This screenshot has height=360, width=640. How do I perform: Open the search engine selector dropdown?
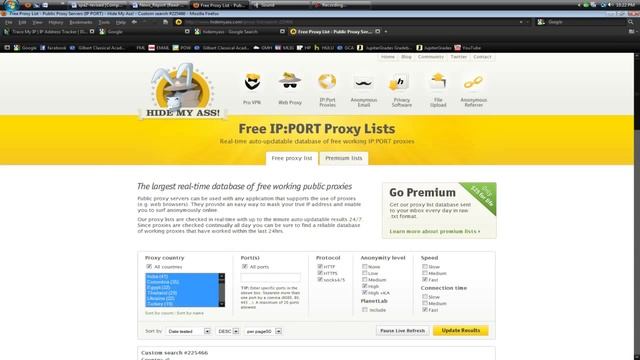[x=541, y=22]
